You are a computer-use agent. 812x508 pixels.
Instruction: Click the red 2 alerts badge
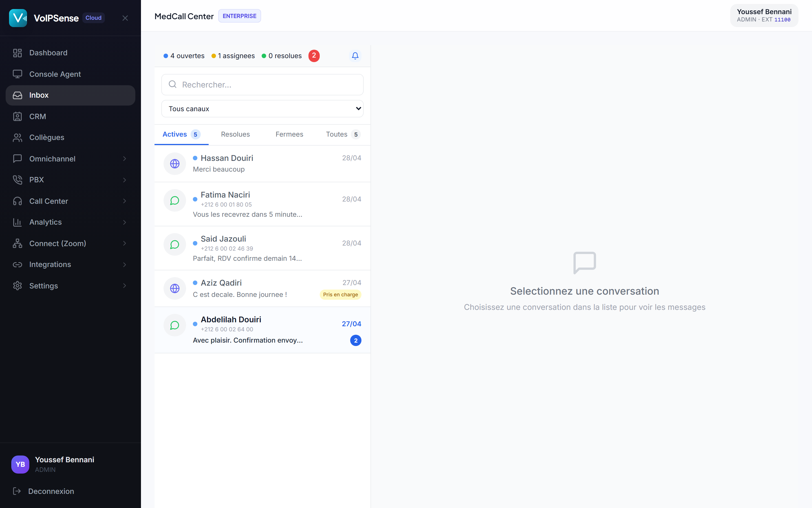314,56
